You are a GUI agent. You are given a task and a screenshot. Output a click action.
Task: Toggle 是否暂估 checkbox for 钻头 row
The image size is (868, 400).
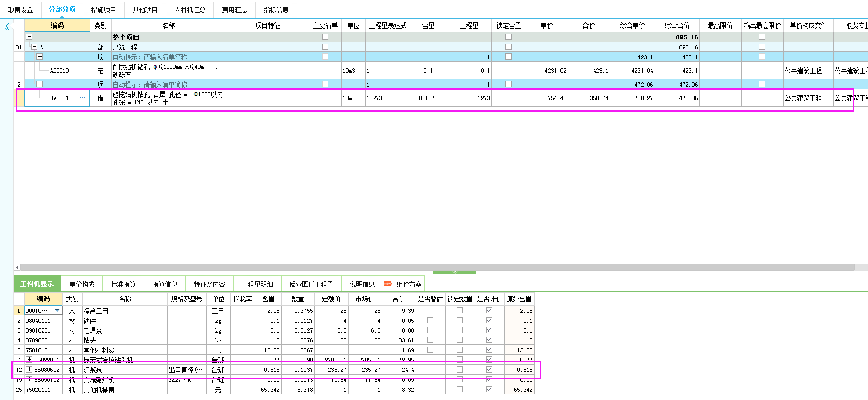pyautogui.click(x=430, y=340)
